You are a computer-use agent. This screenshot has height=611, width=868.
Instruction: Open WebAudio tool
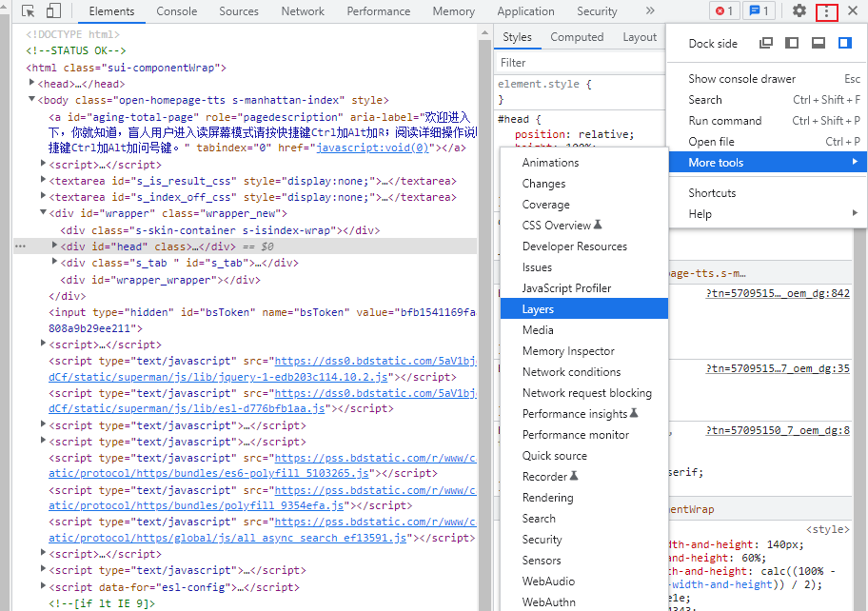click(584, 581)
